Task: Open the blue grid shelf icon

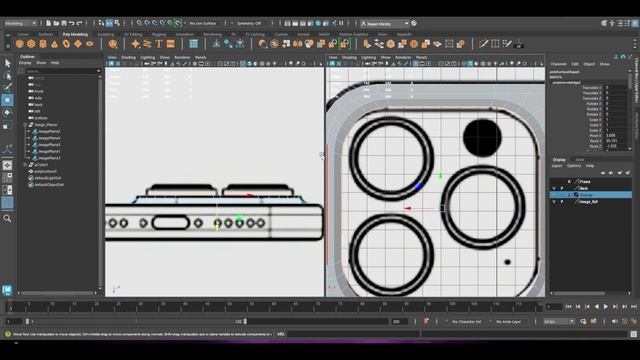Action: tap(193, 44)
